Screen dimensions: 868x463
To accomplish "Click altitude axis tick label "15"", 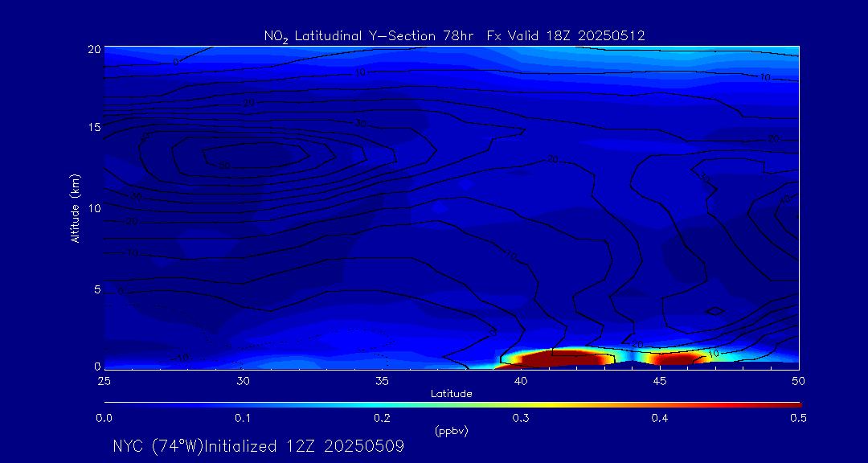I will click(94, 127).
